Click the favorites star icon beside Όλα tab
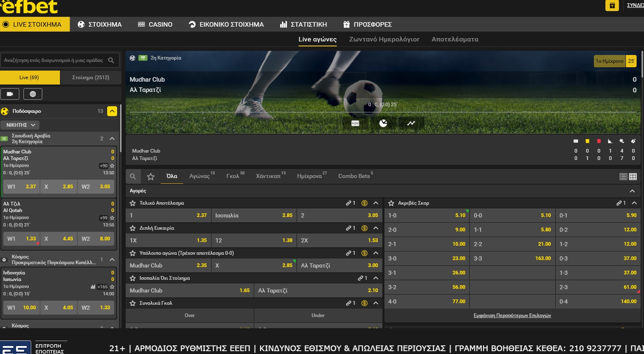 (x=151, y=176)
